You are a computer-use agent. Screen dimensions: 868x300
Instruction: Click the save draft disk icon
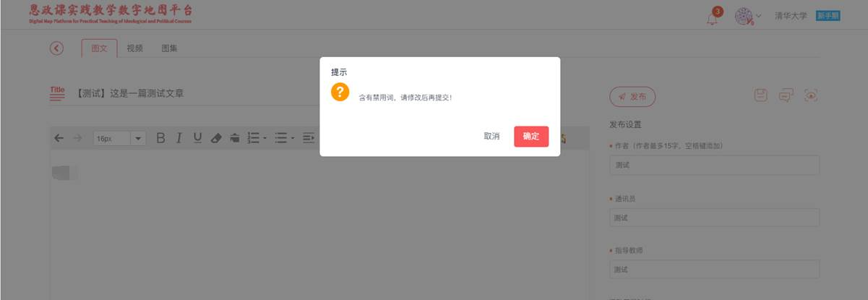coord(761,95)
